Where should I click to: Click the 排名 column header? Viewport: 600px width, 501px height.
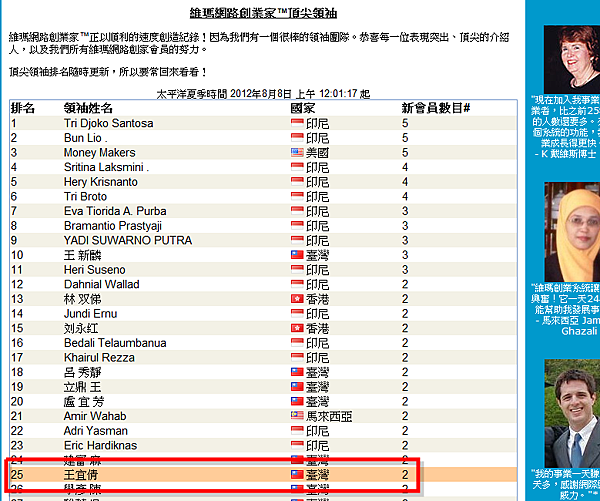pyautogui.click(x=23, y=108)
